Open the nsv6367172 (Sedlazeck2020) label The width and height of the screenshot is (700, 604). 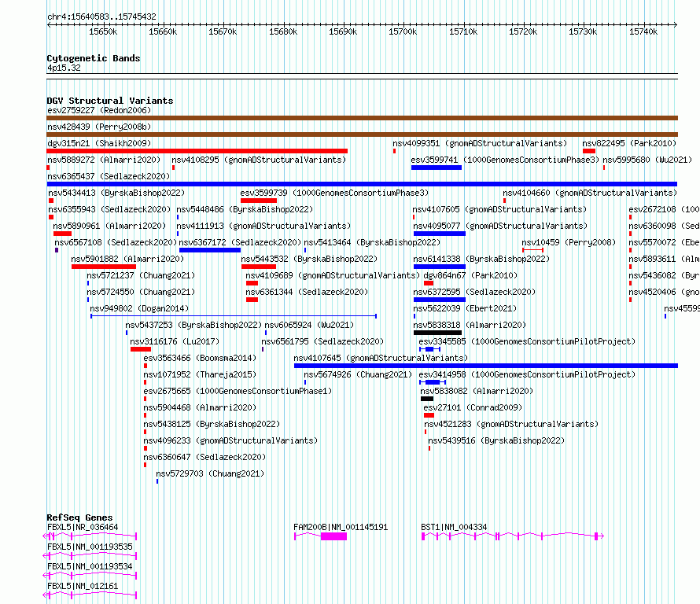(240, 242)
